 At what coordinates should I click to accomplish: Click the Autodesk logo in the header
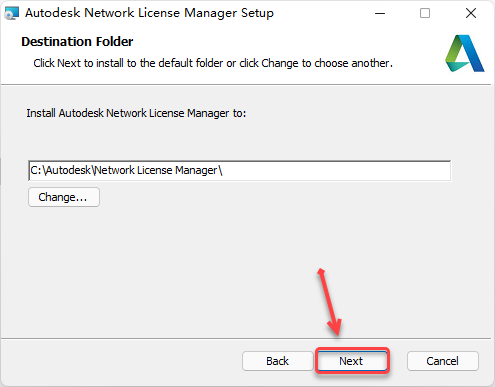tap(465, 53)
